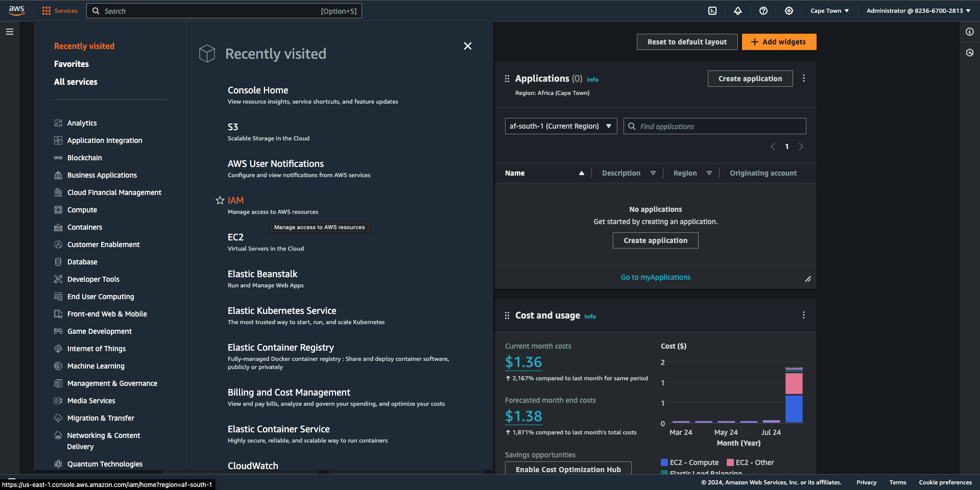Click the pink EC2 Other chart bar
The height and width of the screenshot is (490, 980).
794,383
